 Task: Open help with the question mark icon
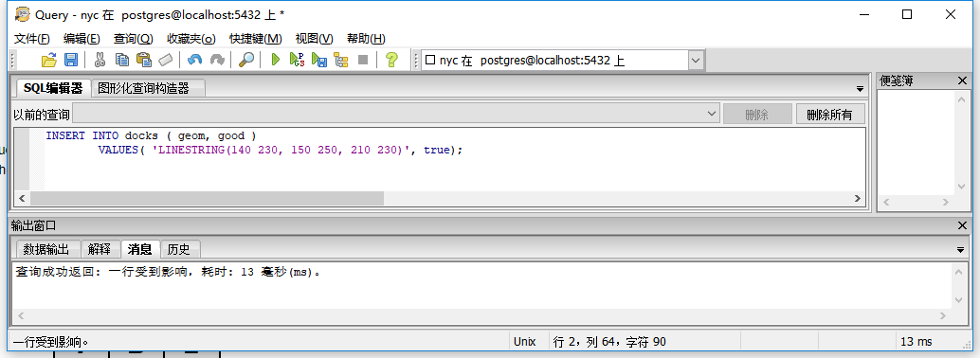(391, 60)
